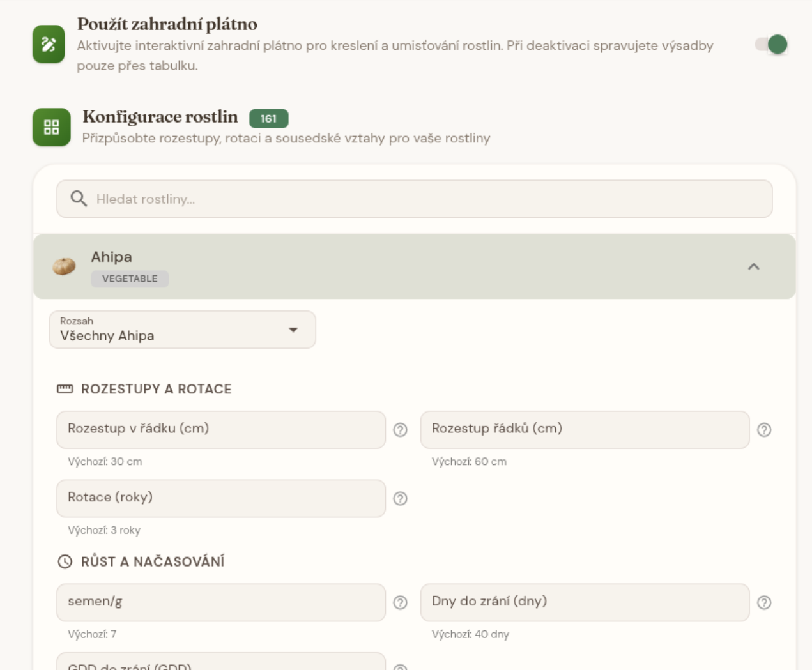Click the ruler icon beside Rozestupy a rotace
Image resolution: width=812 pixels, height=670 pixels.
[x=65, y=389]
